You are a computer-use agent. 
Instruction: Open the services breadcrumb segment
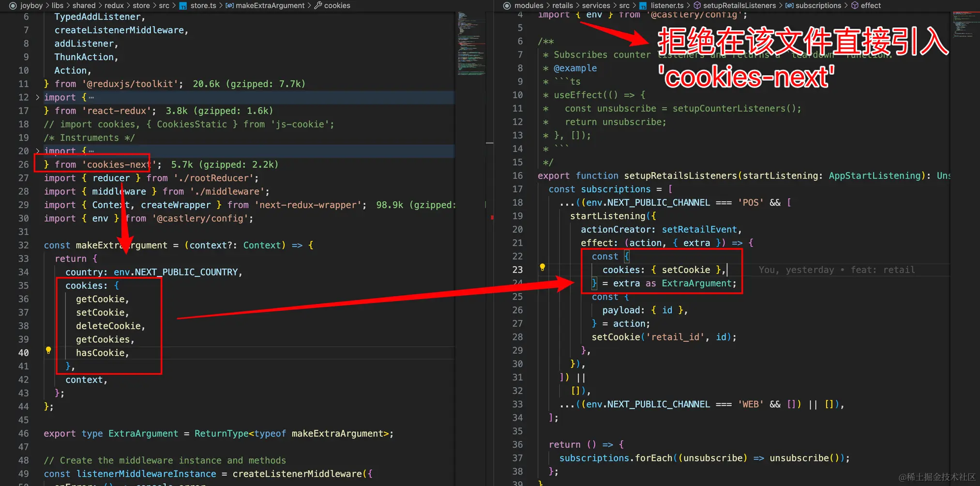pos(596,6)
